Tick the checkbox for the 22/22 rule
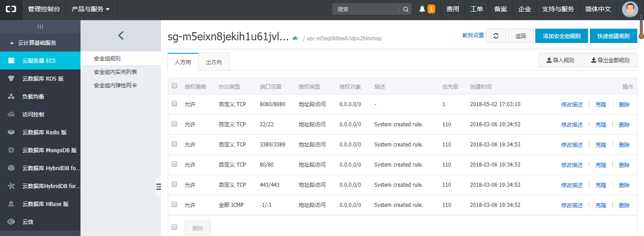The height and width of the screenshot is (236, 644). coord(174,124)
